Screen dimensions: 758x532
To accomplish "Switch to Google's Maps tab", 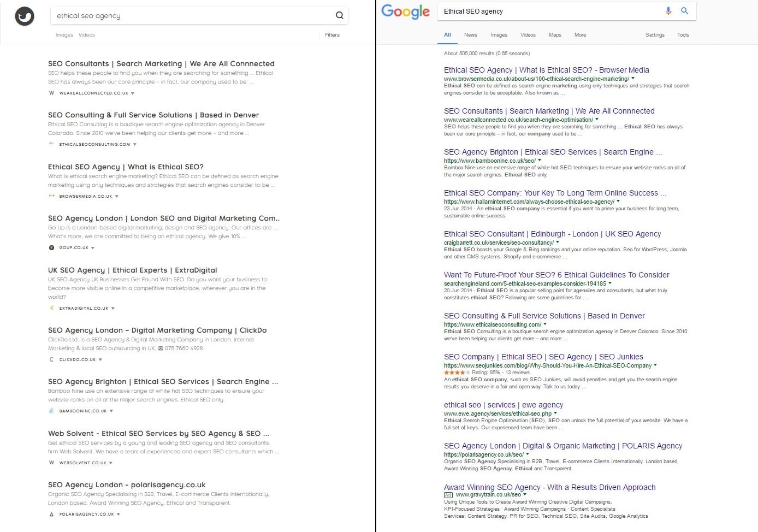I will (555, 35).
